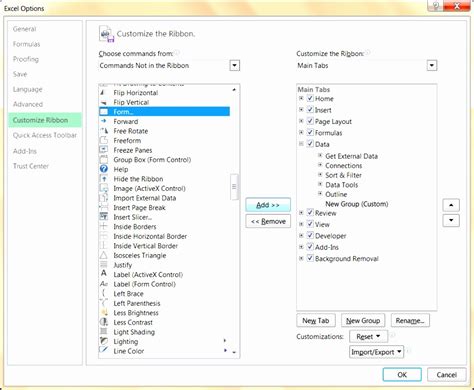Click the Rename button
This screenshot has width=474, height=390.
tap(410, 321)
